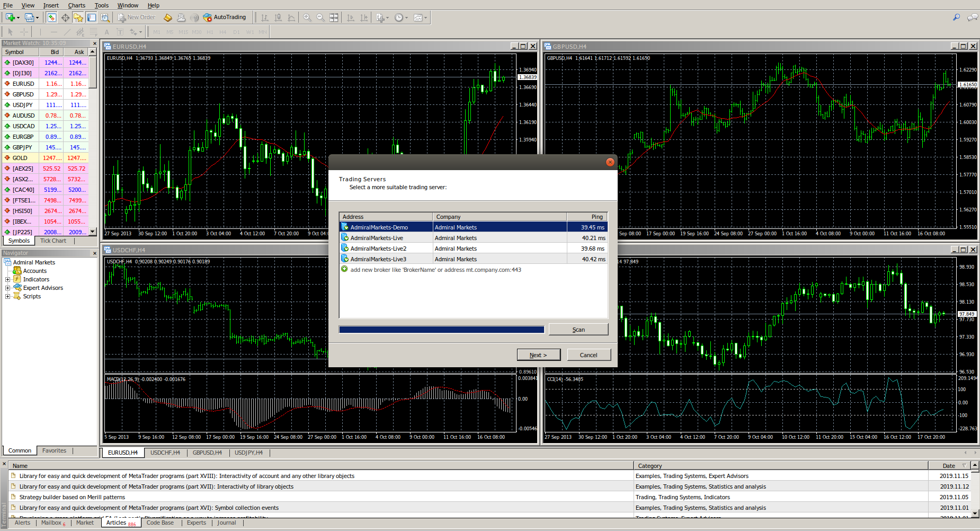
Task: Toggle the Market Watch panel
Action: pos(51,17)
